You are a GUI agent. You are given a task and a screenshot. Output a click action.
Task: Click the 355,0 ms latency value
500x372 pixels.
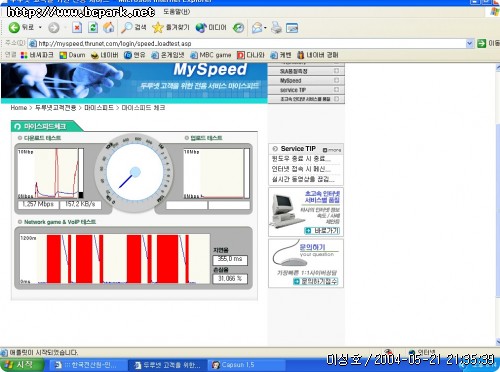point(230,260)
